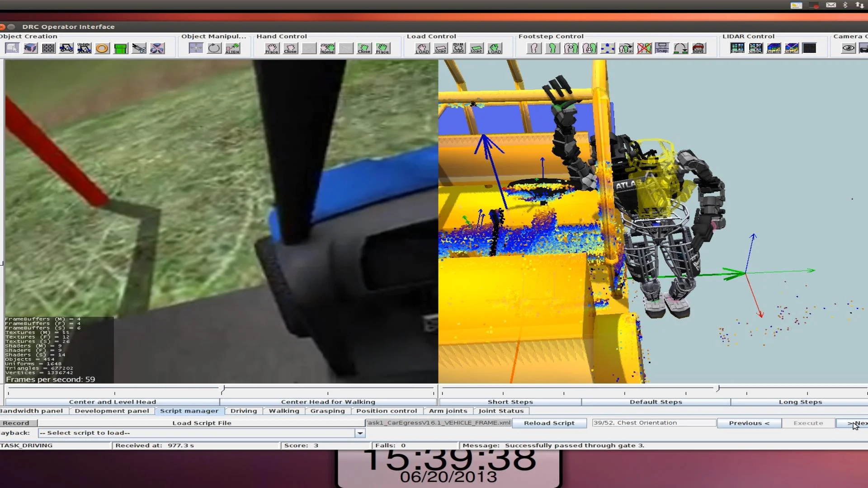Click the green hand Close icon
The height and width of the screenshot is (488, 868).
[364, 48]
